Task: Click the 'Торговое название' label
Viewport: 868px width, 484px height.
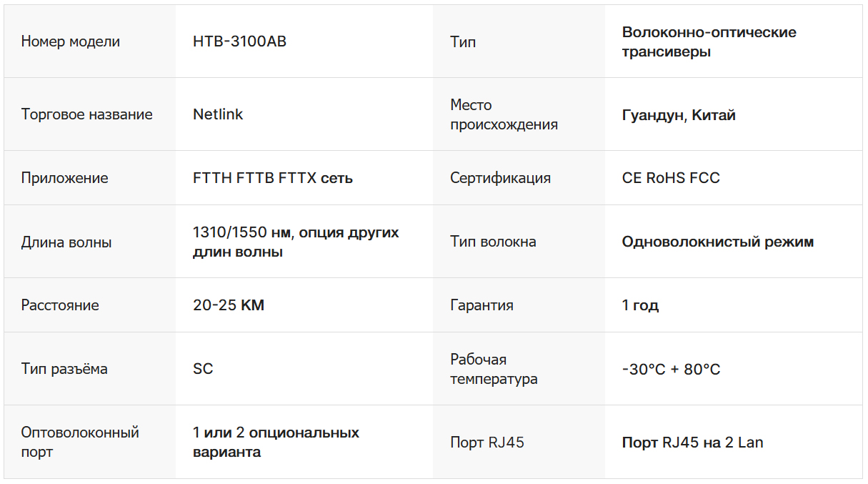Action: [86, 114]
